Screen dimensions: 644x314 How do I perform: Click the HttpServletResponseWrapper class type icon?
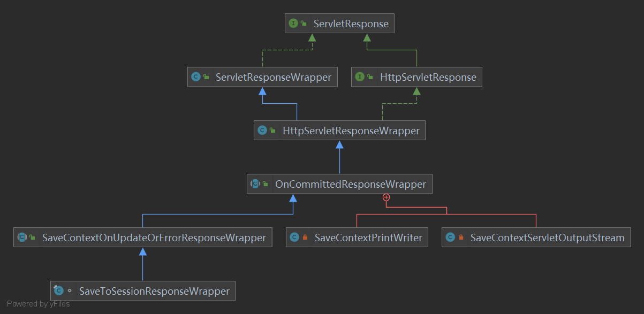pyautogui.click(x=262, y=131)
